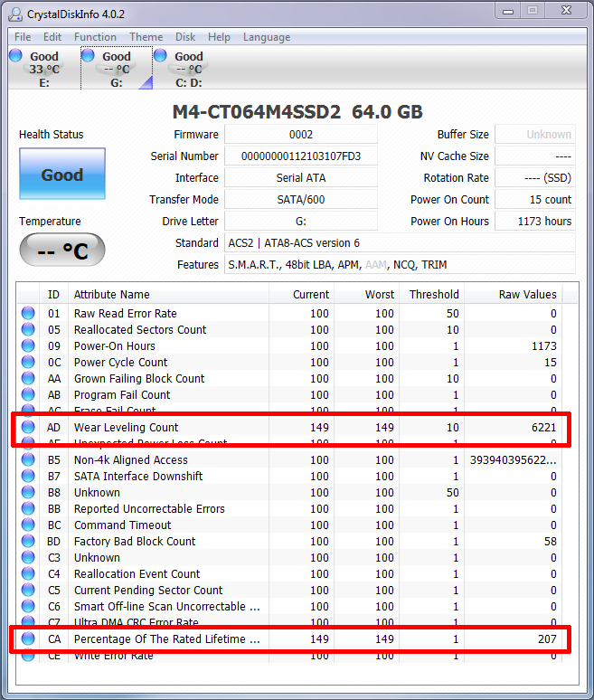Image resolution: width=594 pixels, height=700 pixels.
Task: Click raw value 58 for Factory Bad Block Count
Action: click(x=551, y=541)
